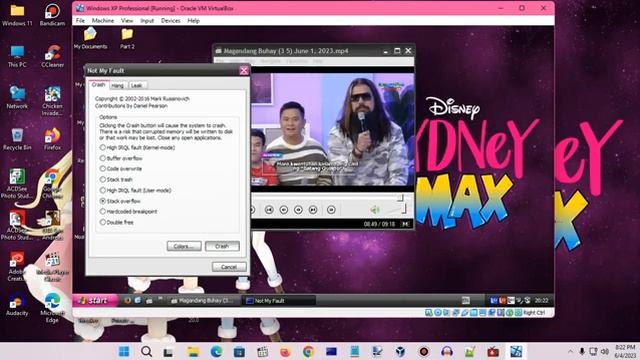Open Microsoft Edge desktop shortcut
This screenshot has width=640, height=360.
coord(52,308)
